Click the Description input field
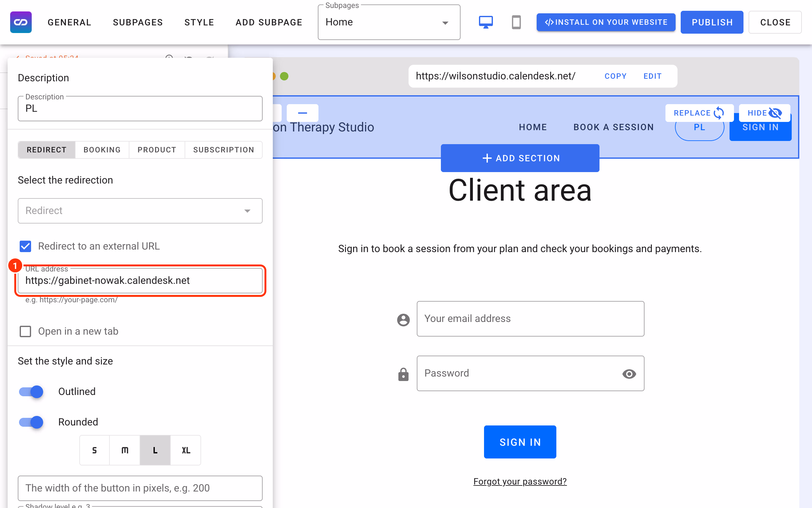812x508 pixels. click(140, 109)
